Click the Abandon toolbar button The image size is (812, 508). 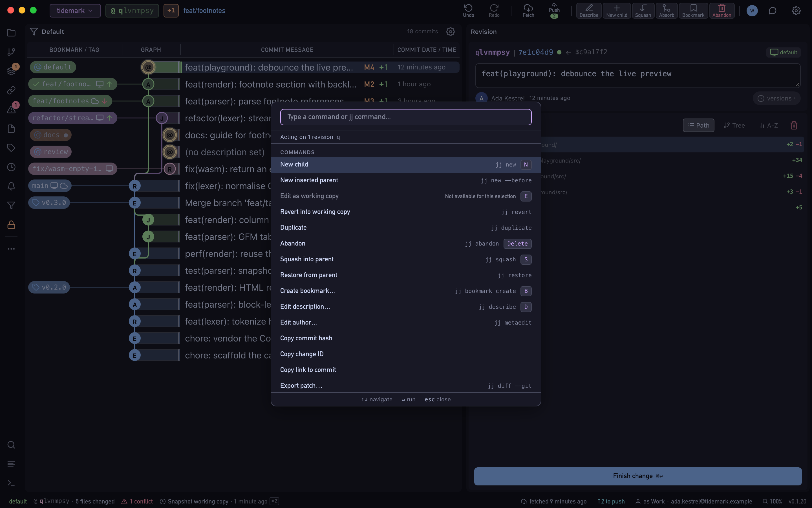[x=722, y=11]
